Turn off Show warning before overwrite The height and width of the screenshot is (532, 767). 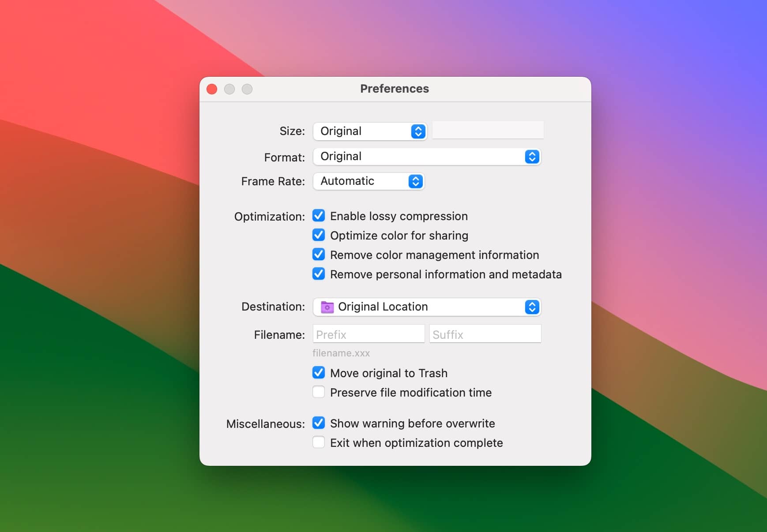(319, 423)
